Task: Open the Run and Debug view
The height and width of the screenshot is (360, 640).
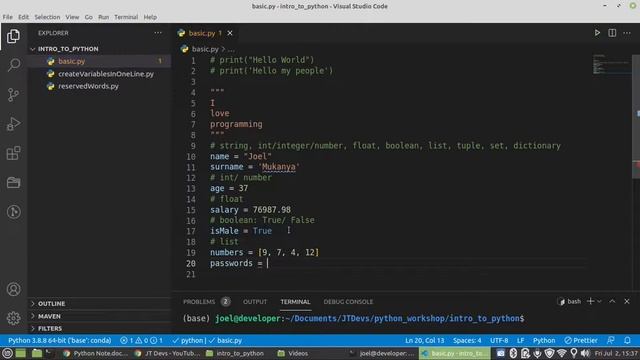Action: point(13,124)
